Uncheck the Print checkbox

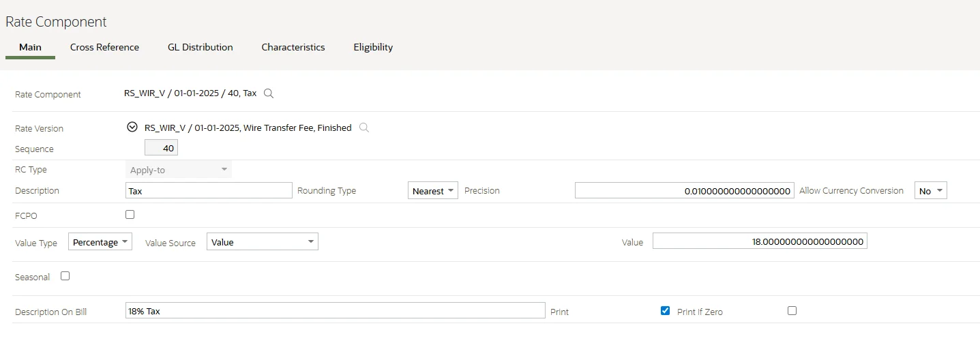click(666, 311)
